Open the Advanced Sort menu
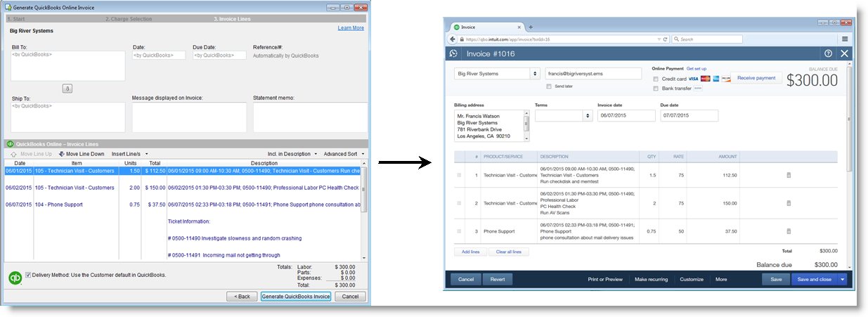The image size is (868, 317). 343,154
